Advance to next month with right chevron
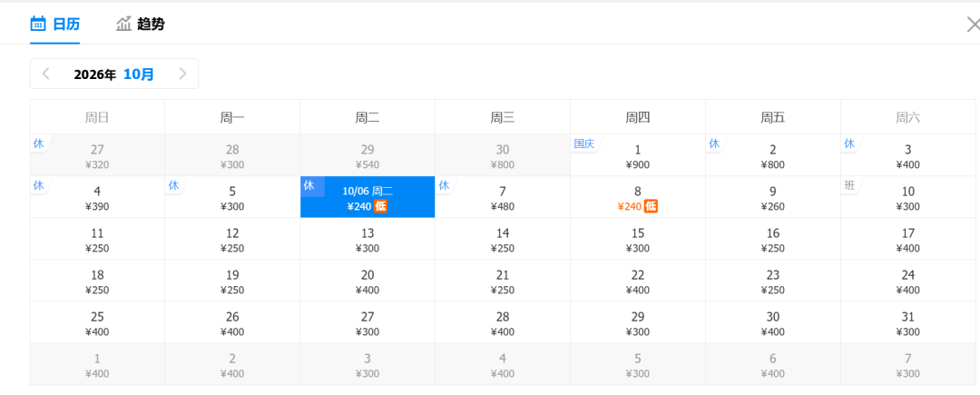Screen dimensions: 980x395 point(182,74)
